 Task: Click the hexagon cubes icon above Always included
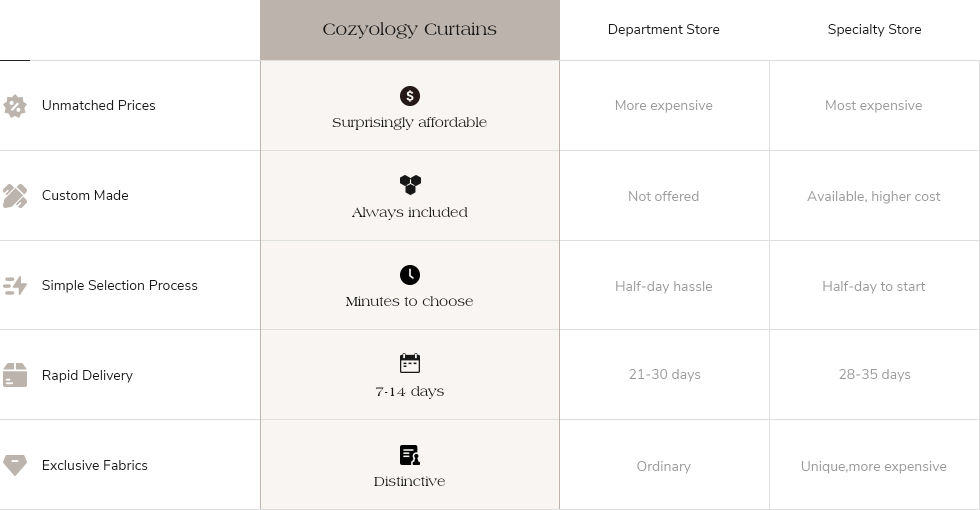coord(410,184)
